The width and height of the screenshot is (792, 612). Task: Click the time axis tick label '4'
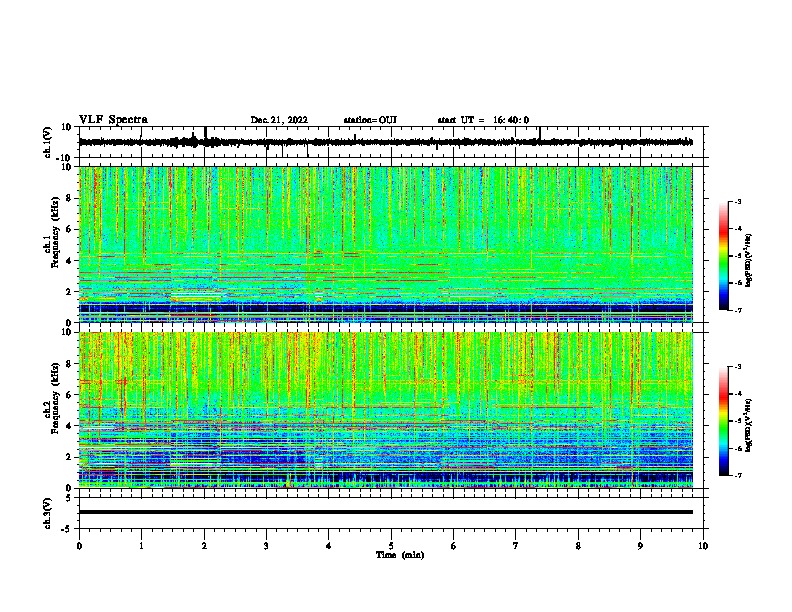pyautogui.click(x=329, y=546)
